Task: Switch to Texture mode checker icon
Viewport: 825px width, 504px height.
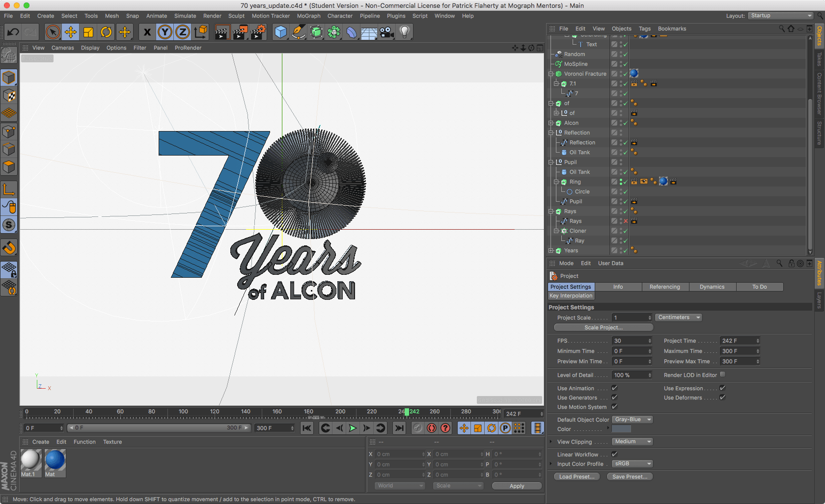Action: 9,95
